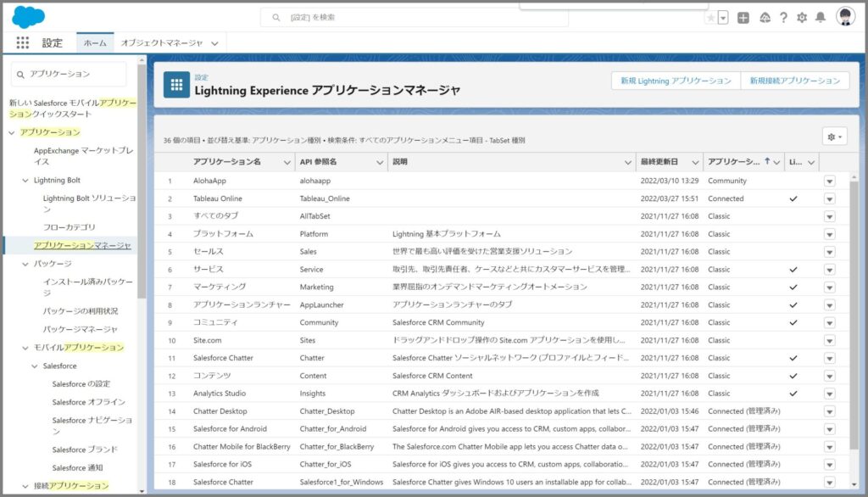Toggle the favorite star for this page
This screenshot has height=497, width=868.
tap(711, 17)
